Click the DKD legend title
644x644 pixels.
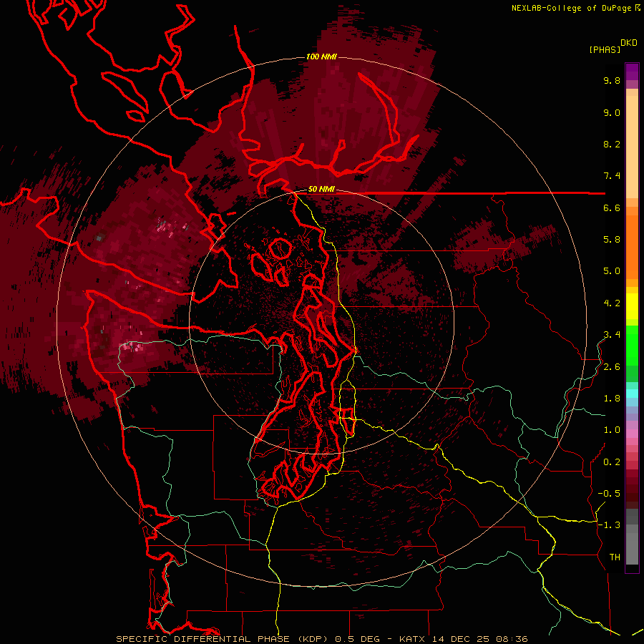pyautogui.click(x=628, y=43)
